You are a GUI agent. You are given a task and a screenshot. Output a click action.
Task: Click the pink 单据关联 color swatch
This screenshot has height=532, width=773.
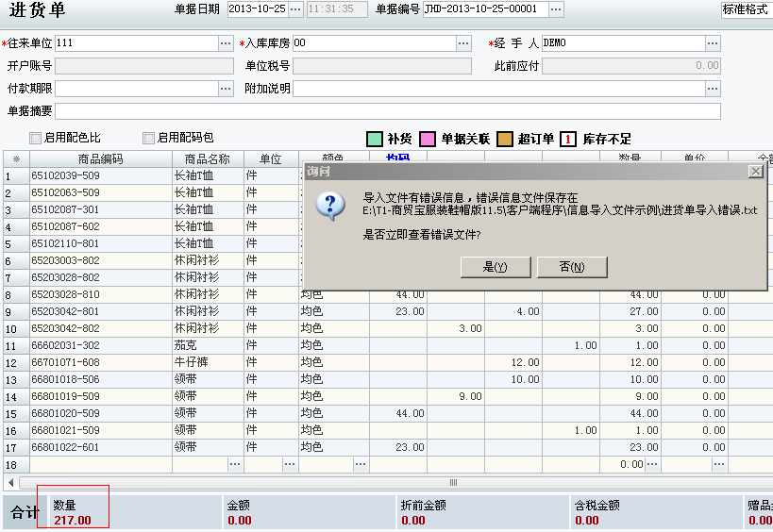click(428, 139)
